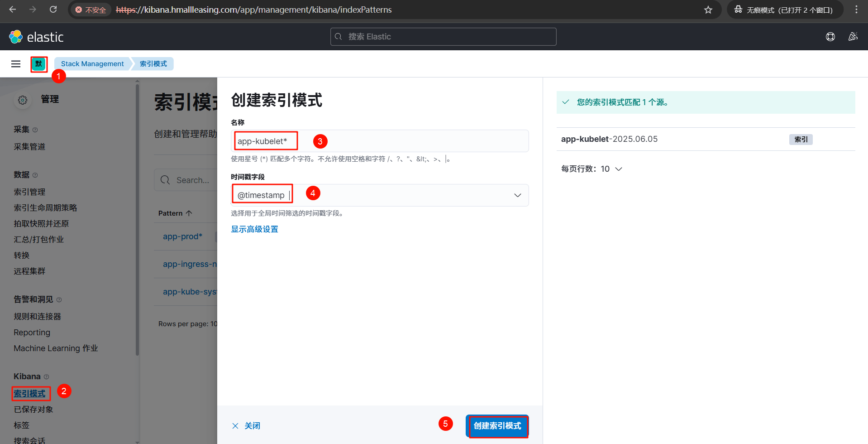Click the Elastic logo
This screenshot has height=444, width=868.
point(36,37)
